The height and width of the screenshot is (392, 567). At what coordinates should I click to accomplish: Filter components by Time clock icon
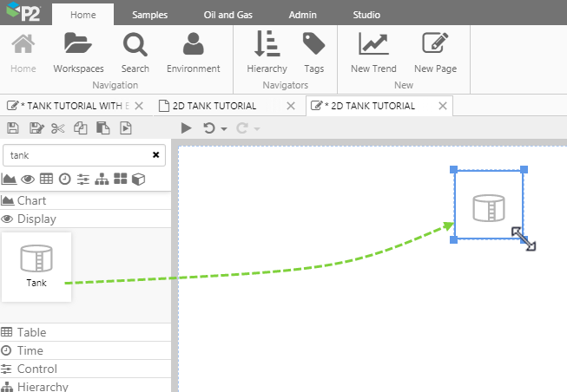[x=64, y=180]
